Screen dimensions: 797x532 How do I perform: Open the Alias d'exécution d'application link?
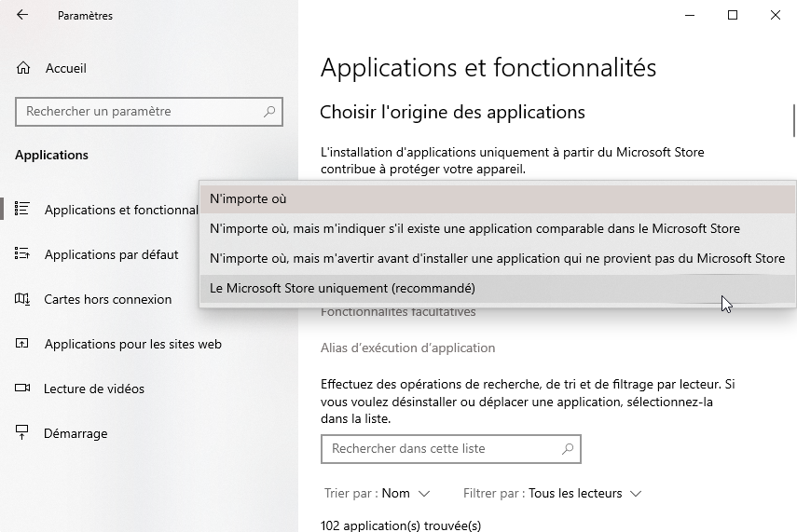click(407, 348)
